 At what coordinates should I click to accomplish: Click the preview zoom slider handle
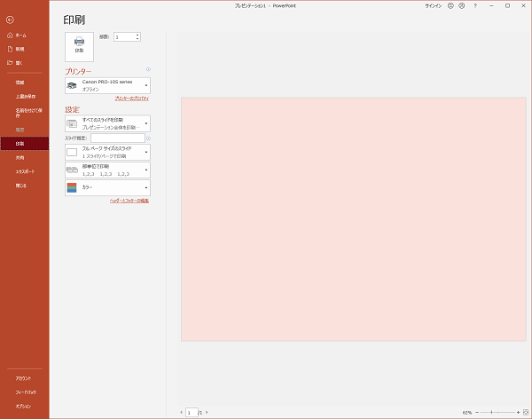point(491,412)
